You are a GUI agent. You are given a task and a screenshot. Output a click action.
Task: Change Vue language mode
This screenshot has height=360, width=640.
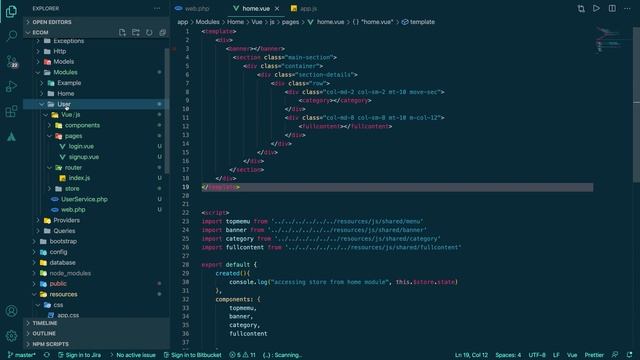[572, 355]
